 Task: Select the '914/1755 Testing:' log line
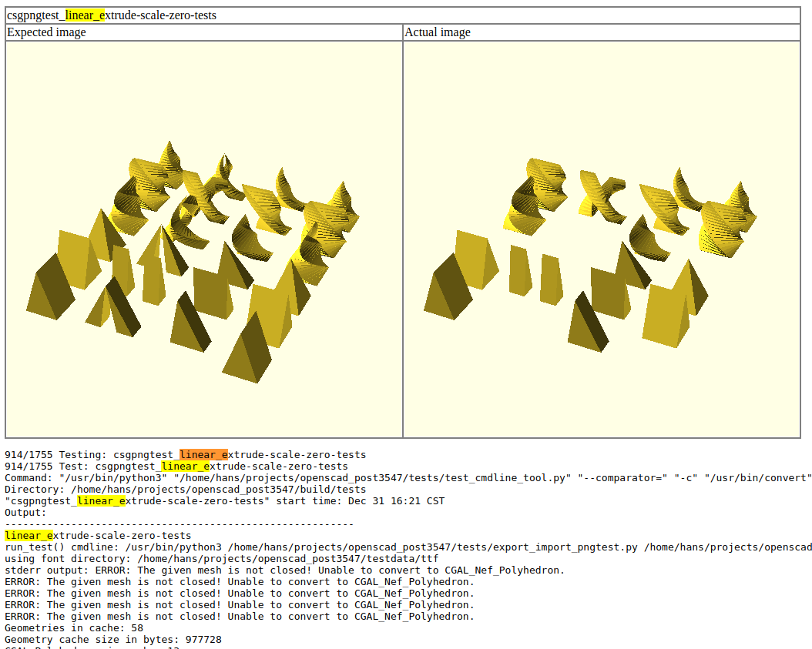tap(186, 454)
